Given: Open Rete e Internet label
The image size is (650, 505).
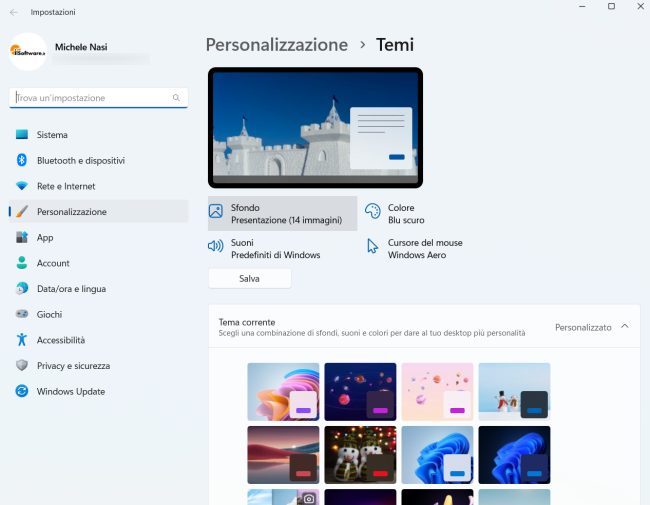Looking at the screenshot, I should click(66, 186).
